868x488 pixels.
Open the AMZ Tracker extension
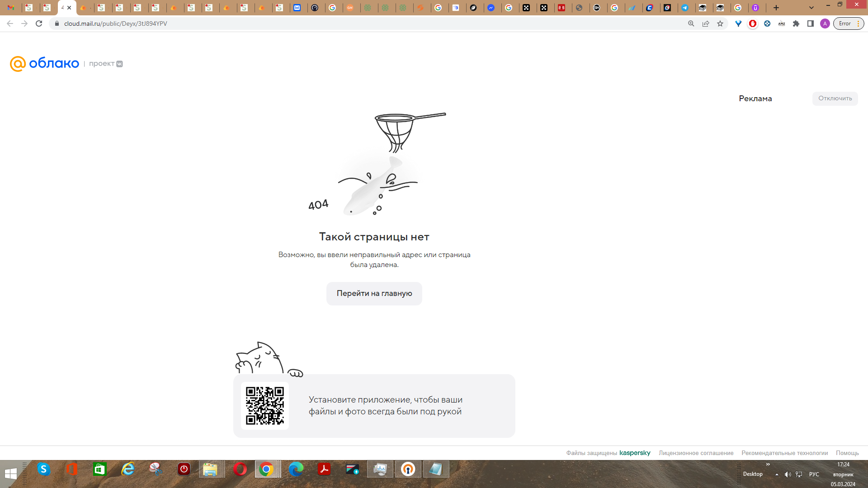782,23
